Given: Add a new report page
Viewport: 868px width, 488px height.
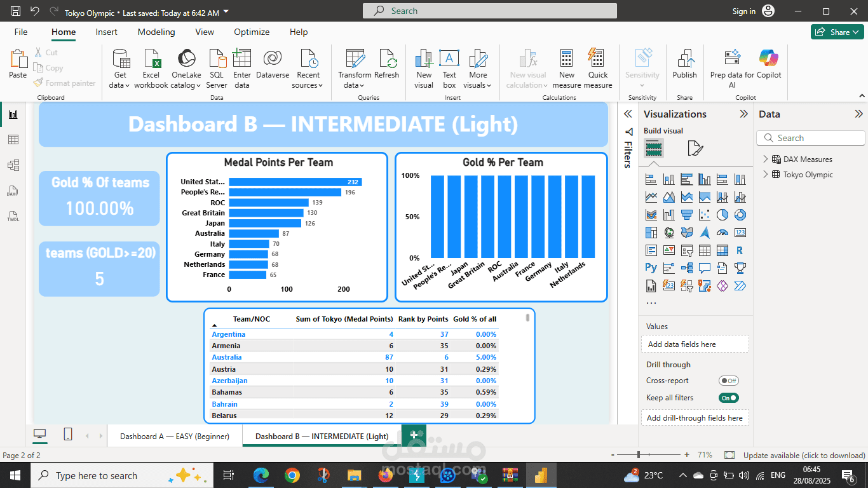Looking at the screenshot, I should tap(414, 435).
